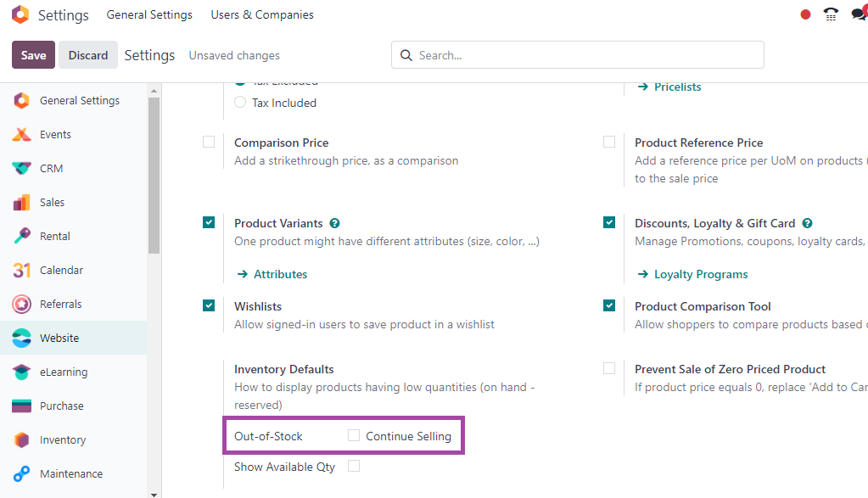Open the phone VoIP icon in header
This screenshot has height=498, width=868.
[831, 15]
